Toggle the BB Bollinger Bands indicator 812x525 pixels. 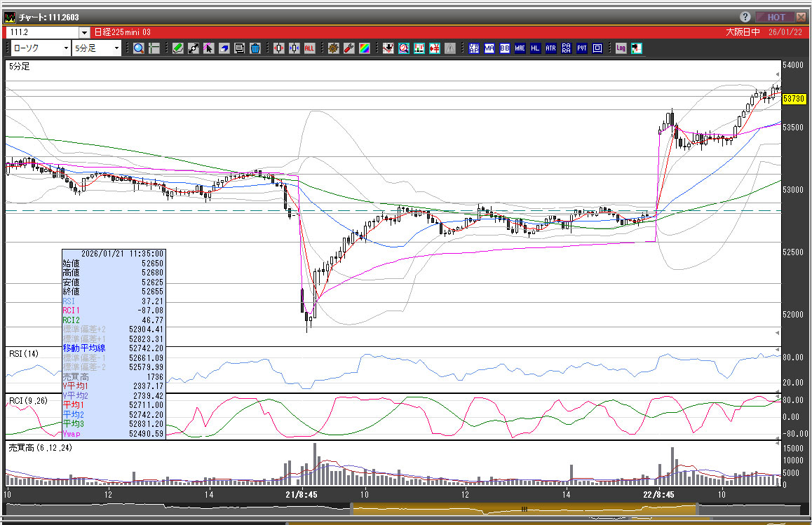click(505, 48)
